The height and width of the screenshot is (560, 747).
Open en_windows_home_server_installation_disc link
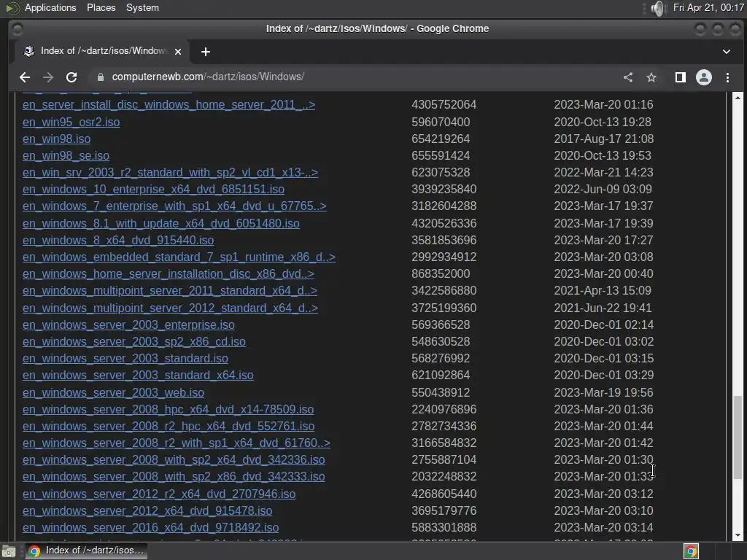coord(169,274)
